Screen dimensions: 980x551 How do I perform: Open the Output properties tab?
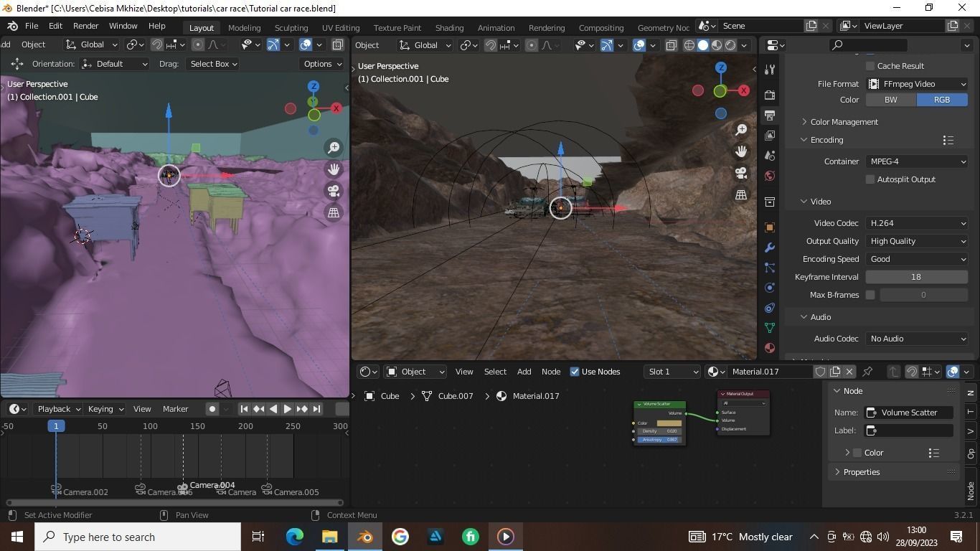770,115
